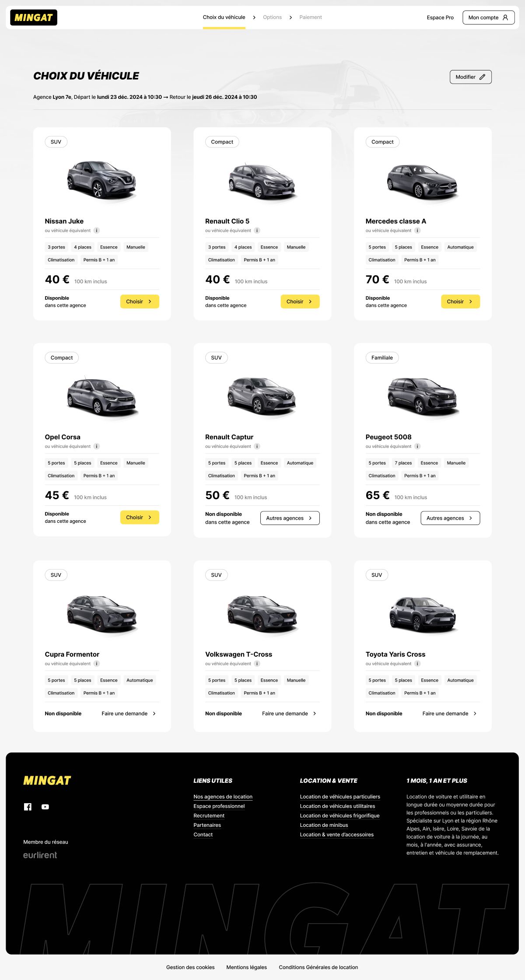Request Volkswagen T-Cross via Faire une demande

coord(289,714)
